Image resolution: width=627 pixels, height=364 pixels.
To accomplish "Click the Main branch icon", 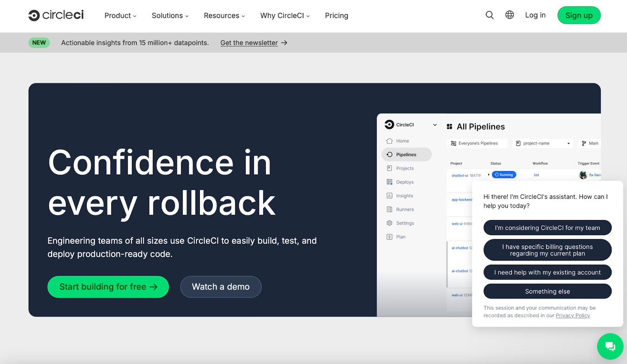I will point(584,143).
